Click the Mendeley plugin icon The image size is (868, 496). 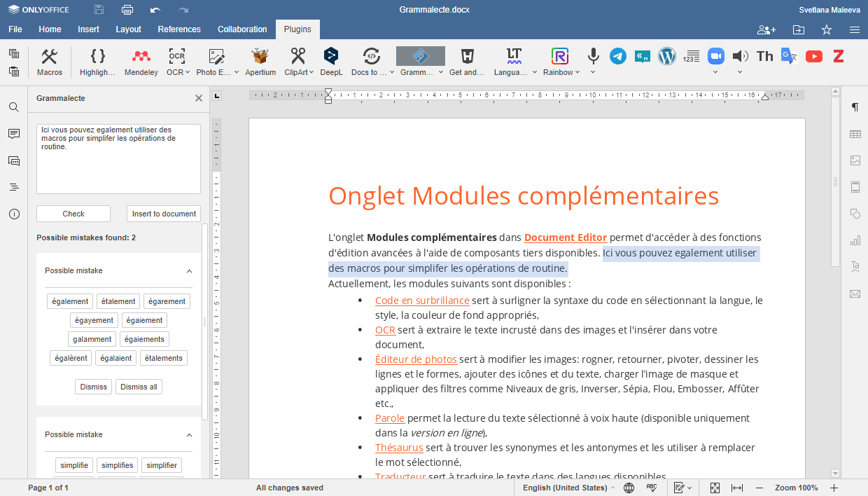[x=141, y=62]
